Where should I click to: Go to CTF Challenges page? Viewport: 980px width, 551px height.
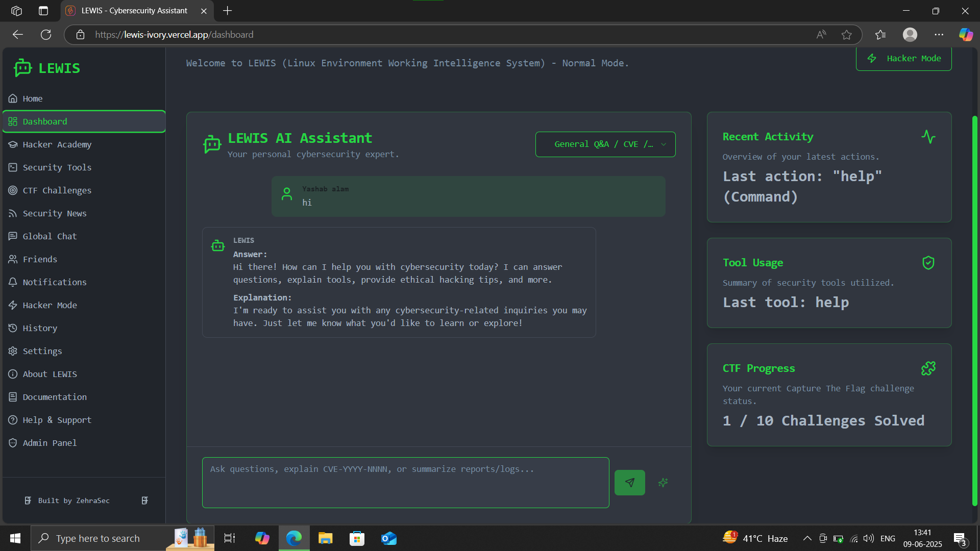point(57,190)
